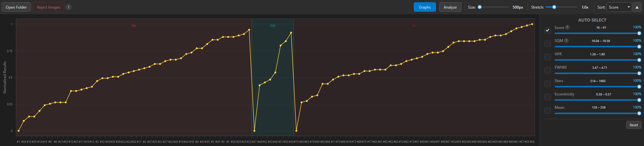644x146 pixels.
Task: Enable the SQM filter checkbox
Action: [x=547, y=44]
